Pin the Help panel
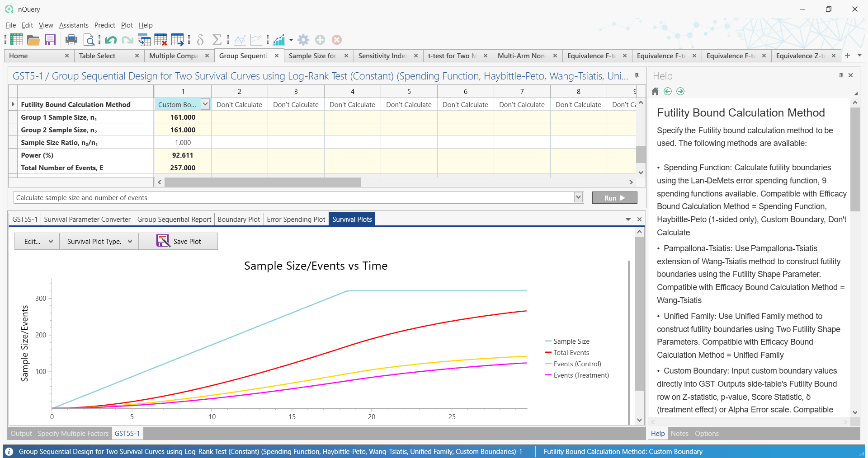Screen dimensions: 868x458 (841, 75)
